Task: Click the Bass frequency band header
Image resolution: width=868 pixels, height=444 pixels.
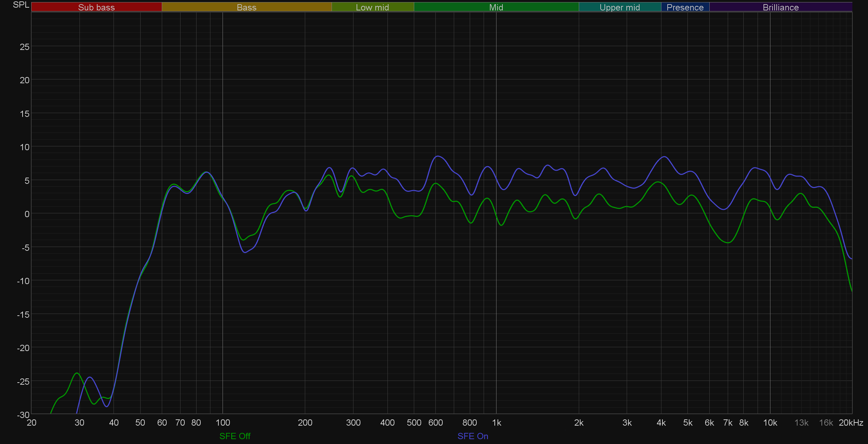Action: point(247,7)
